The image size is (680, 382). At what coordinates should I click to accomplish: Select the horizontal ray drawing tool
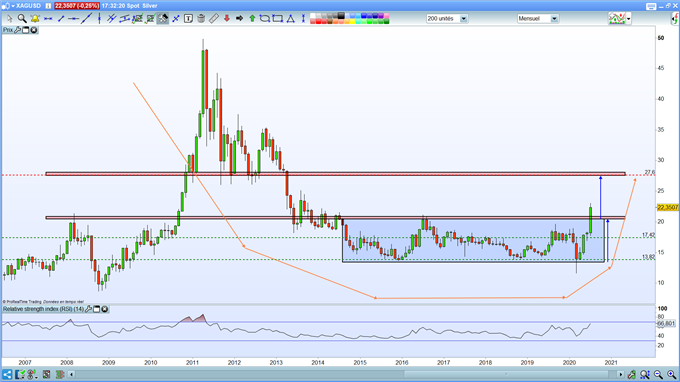[x=73, y=19]
